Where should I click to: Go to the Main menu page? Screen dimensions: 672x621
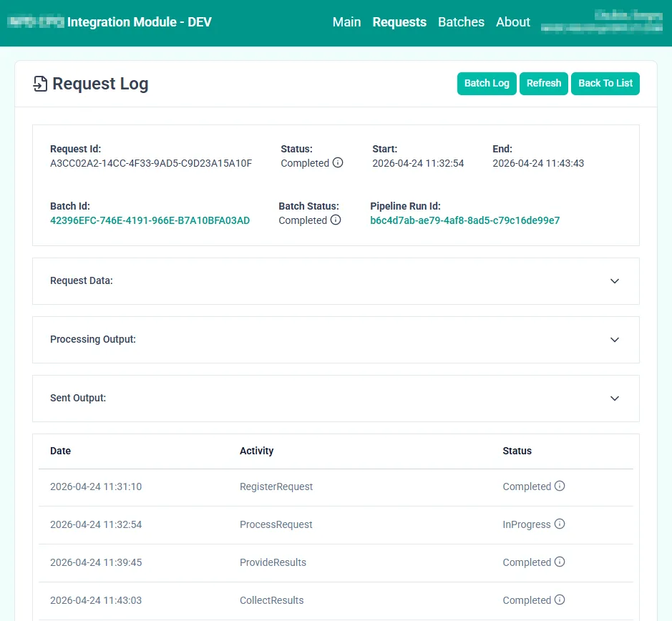[x=346, y=22]
